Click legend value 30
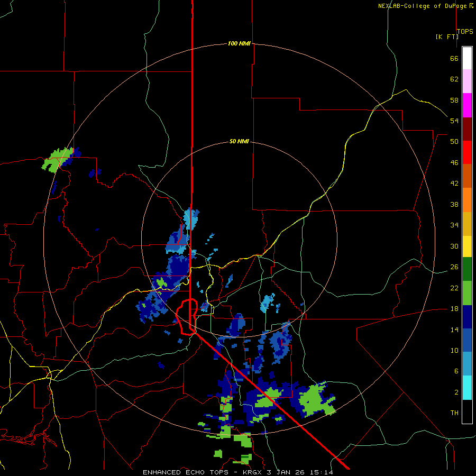The width and height of the screenshot is (476, 476). click(x=454, y=246)
